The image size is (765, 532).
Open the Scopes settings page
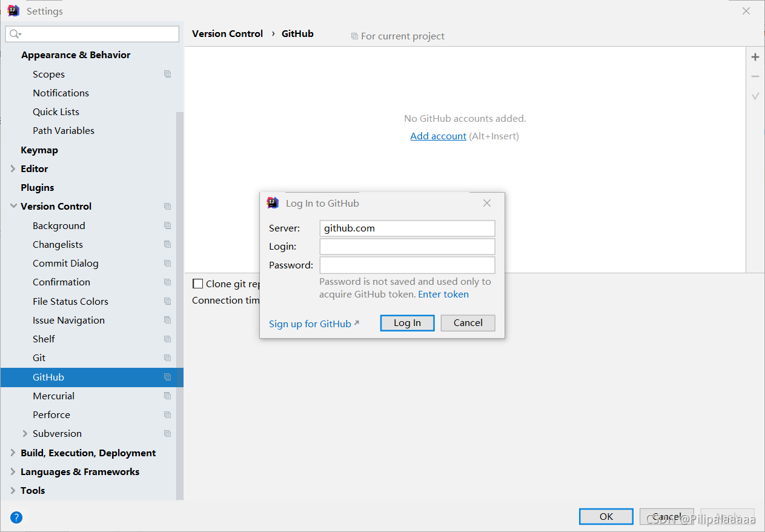coord(48,74)
